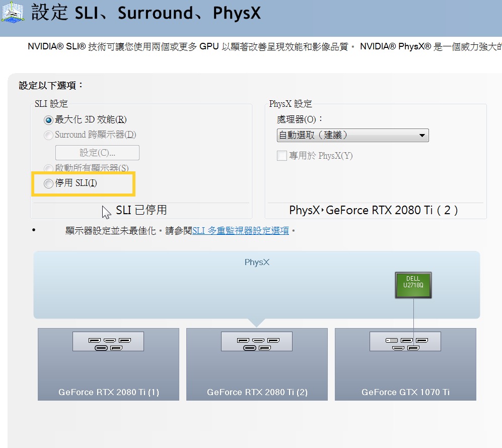Select the GeForce RTX 2080 Ti (2) card
This screenshot has width=502, height=448.
pos(257,364)
